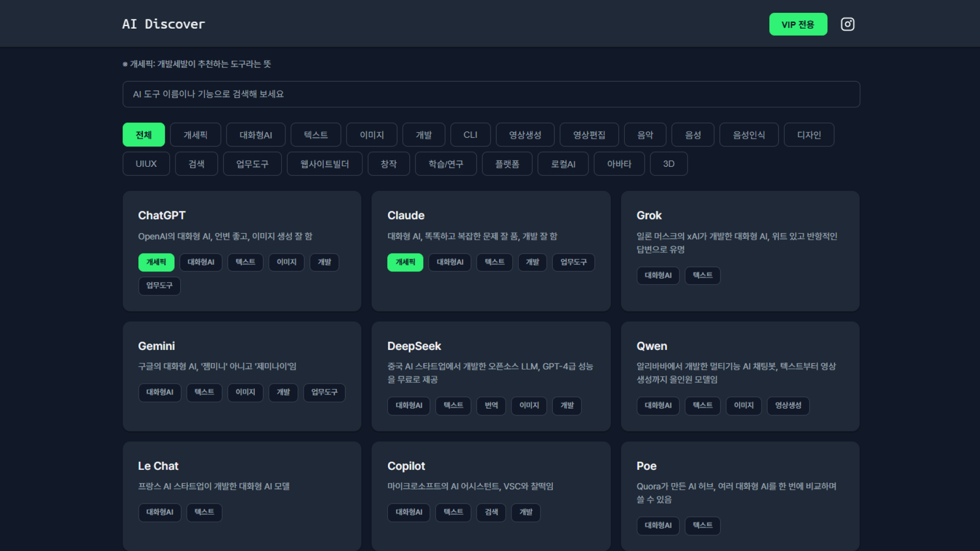
Task: Click the green 개세픽 tag on Claude card
Action: [405, 262]
